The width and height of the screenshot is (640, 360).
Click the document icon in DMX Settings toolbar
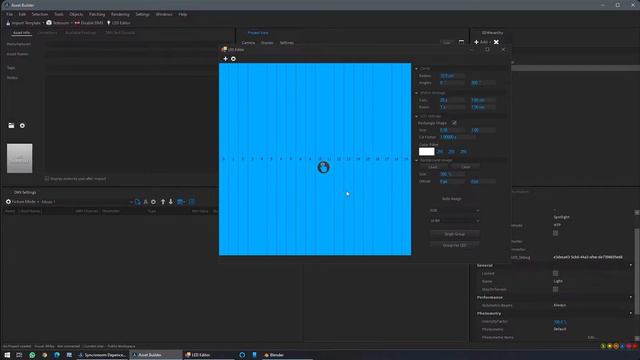(x=138, y=202)
